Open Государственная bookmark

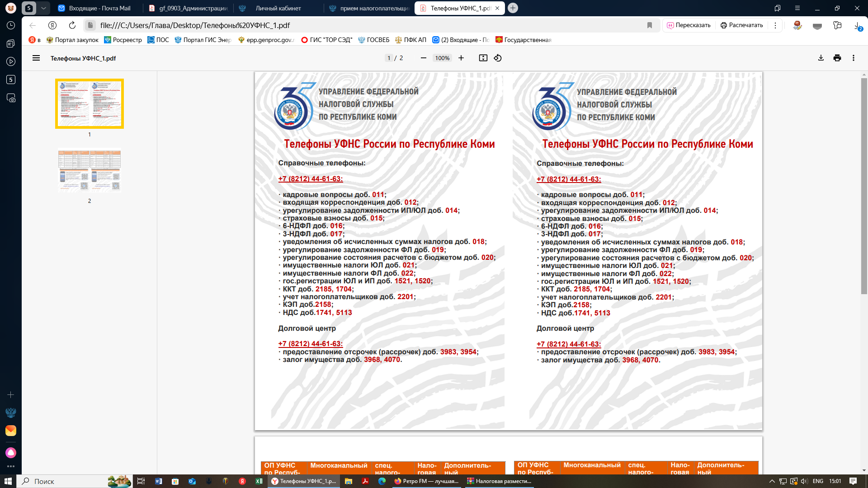click(524, 40)
